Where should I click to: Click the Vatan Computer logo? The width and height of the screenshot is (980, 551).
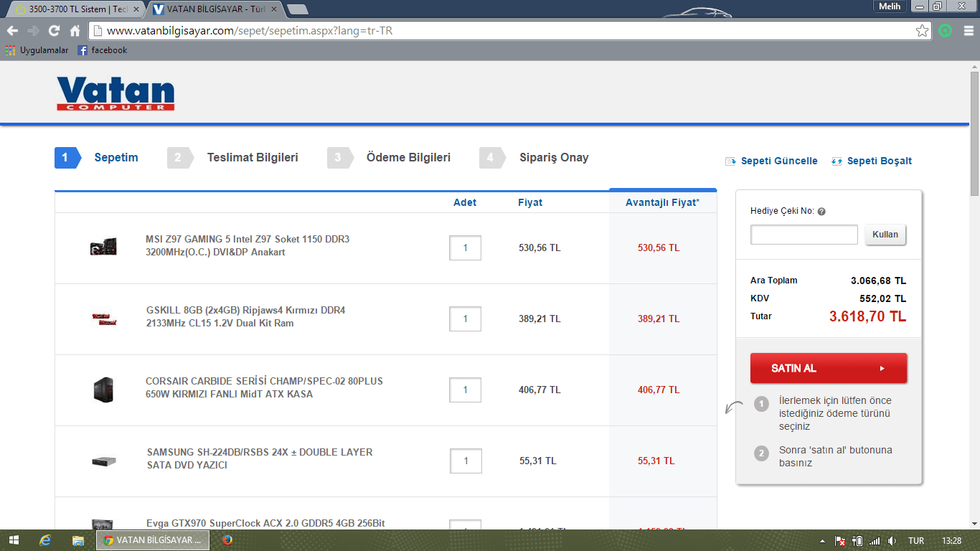116,93
